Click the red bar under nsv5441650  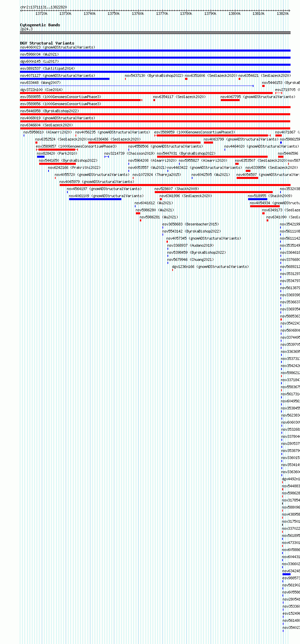(x=57, y=164)
